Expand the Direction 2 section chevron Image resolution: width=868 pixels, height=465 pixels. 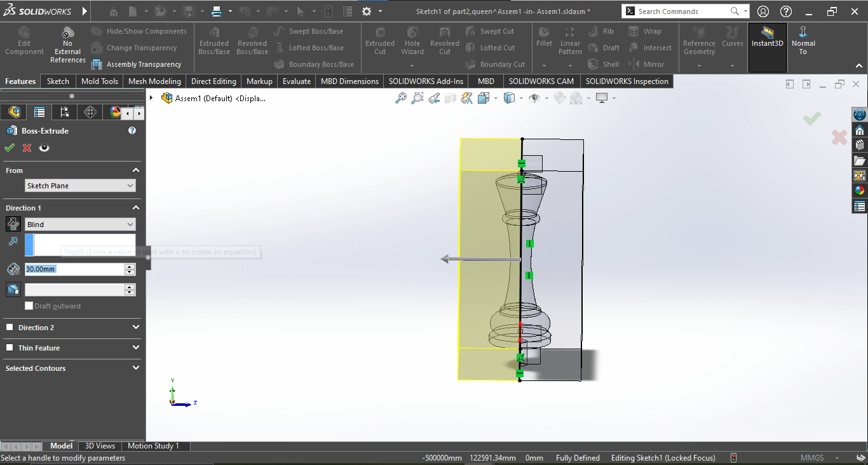click(x=136, y=328)
